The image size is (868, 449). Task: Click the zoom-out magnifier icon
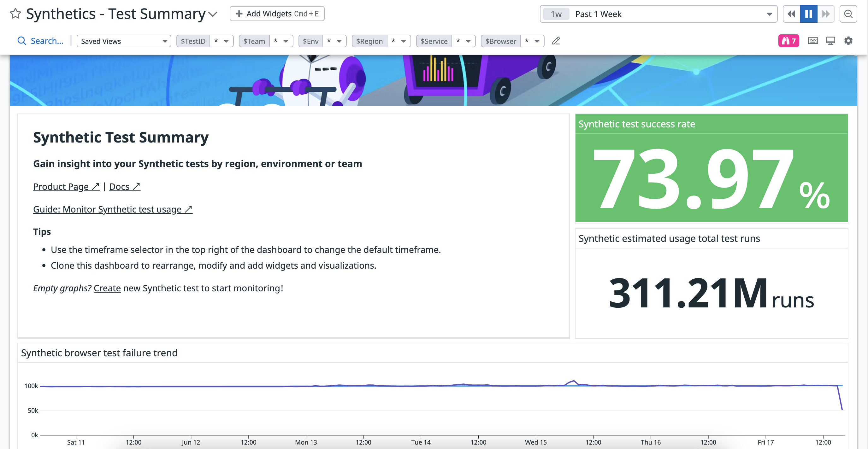coord(848,14)
